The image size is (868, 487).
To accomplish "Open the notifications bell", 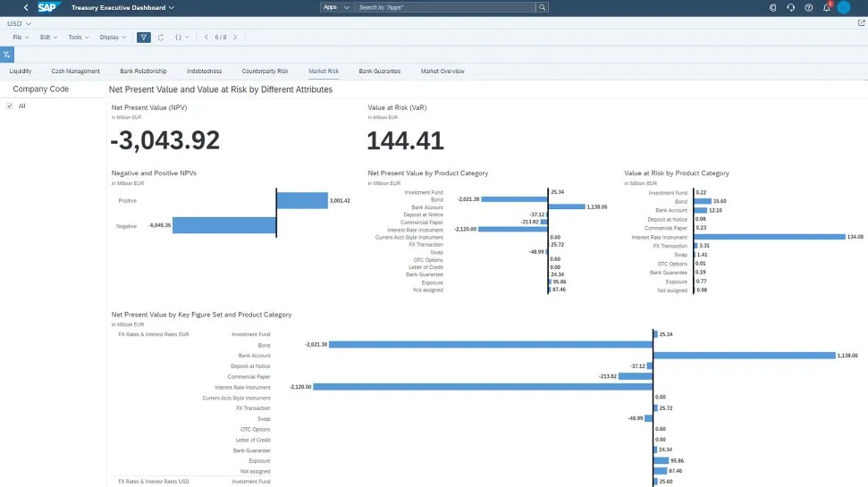I will coord(826,7).
